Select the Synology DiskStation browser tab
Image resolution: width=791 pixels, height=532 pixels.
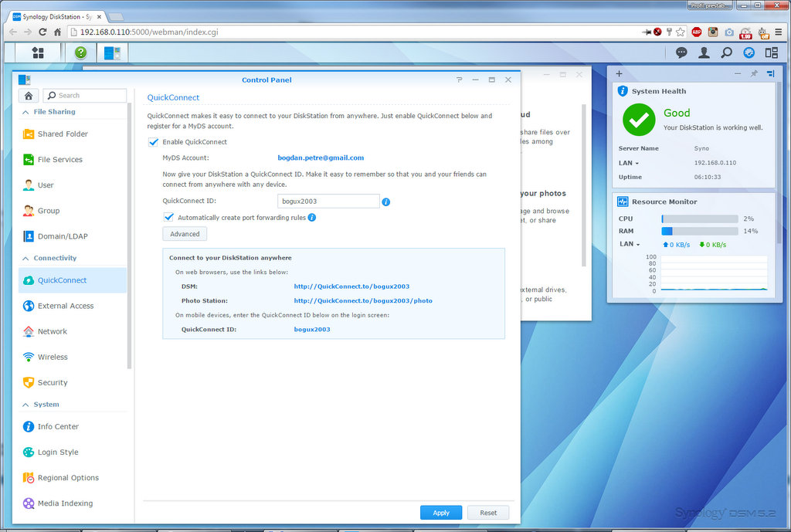(x=57, y=17)
